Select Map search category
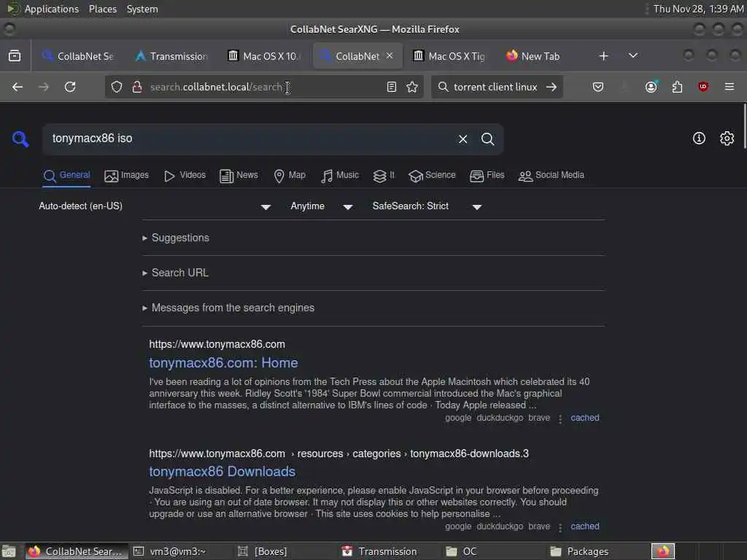Image resolution: width=747 pixels, height=560 pixels. tap(290, 175)
